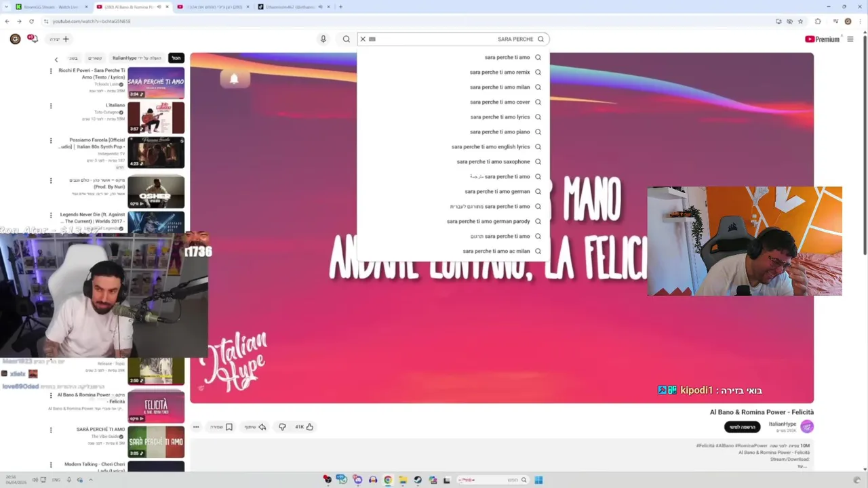Screen dimensions: 868x488
Task: Click the bell icon on the video
Action: click(234, 79)
